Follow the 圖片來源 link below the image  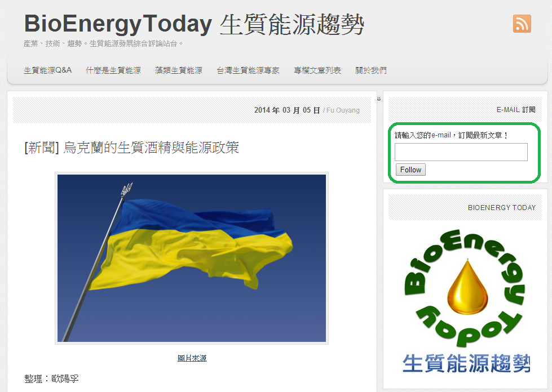[192, 358]
